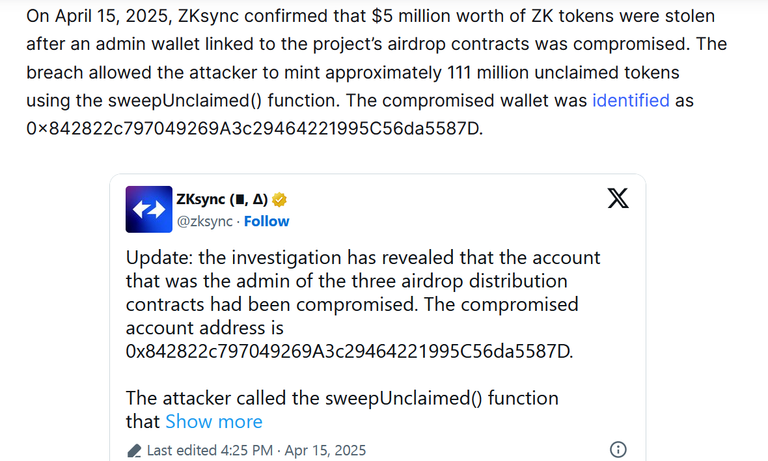The height and width of the screenshot is (461, 768).
Task: Click '111 million' in the article text
Action: (x=488, y=73)
